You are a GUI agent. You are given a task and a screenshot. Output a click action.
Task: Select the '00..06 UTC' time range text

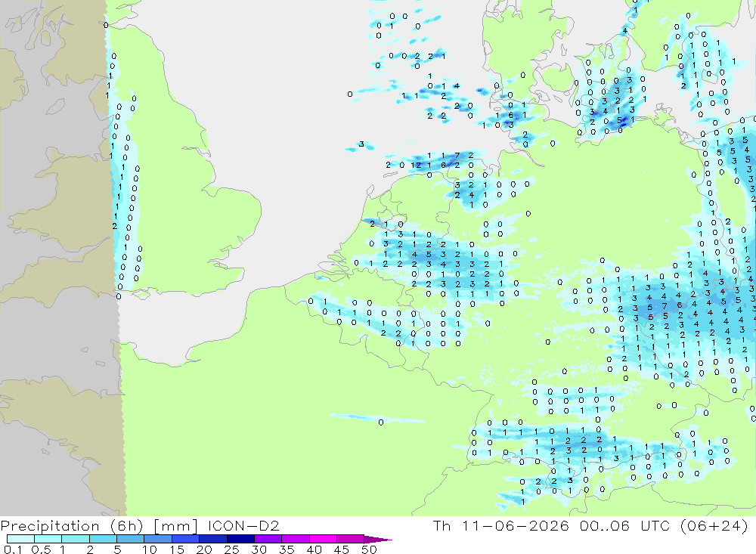pos(625,525)
